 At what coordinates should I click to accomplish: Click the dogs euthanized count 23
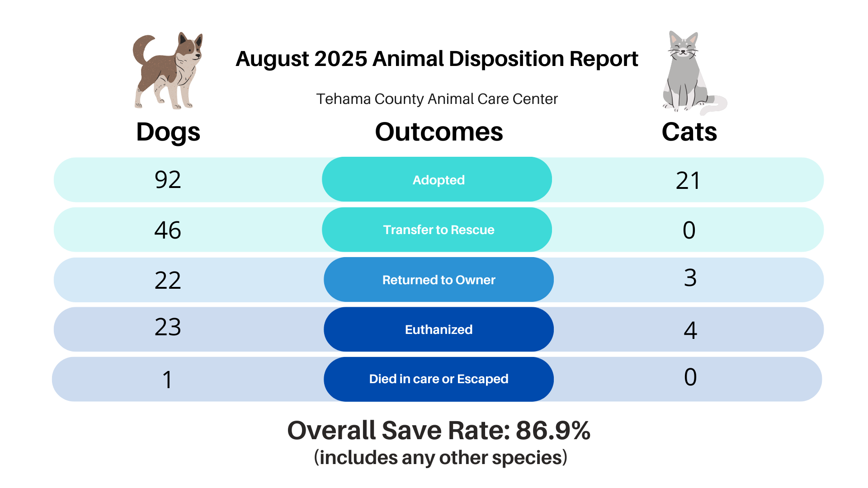click(168, 327)
